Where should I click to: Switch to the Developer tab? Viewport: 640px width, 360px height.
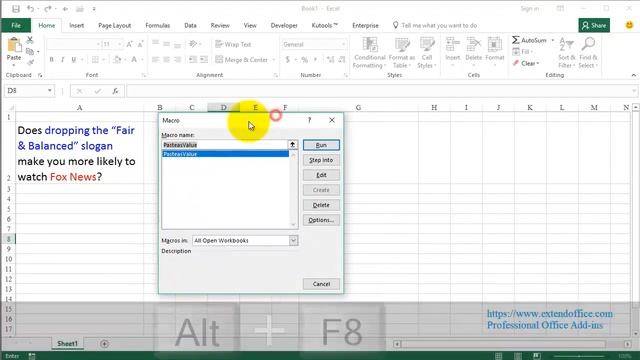point(284,25)
